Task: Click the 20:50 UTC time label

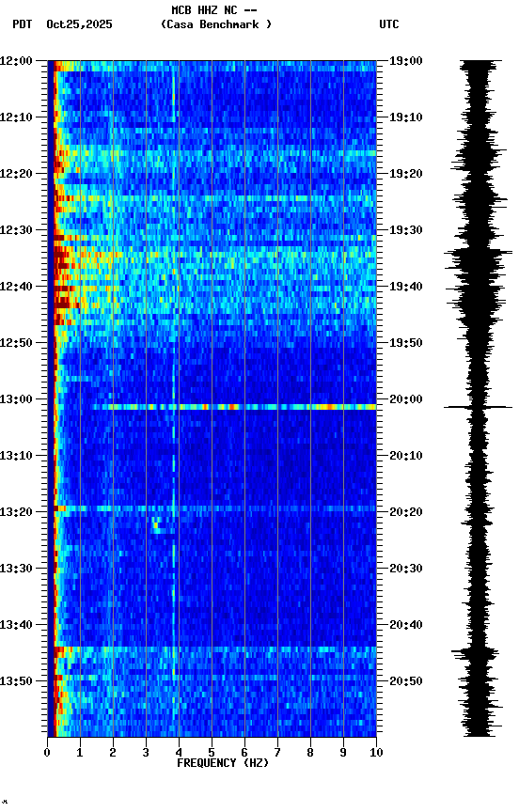Action: [405, 681]
